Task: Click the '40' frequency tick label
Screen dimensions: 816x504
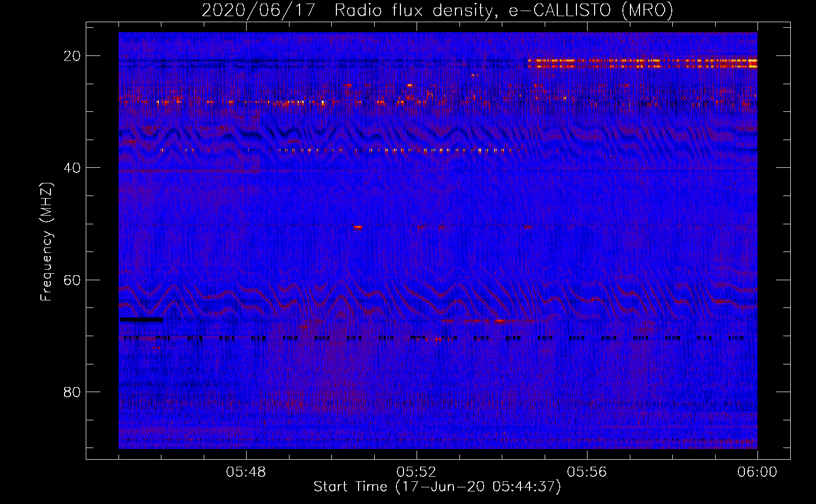Action: (73, 168)
